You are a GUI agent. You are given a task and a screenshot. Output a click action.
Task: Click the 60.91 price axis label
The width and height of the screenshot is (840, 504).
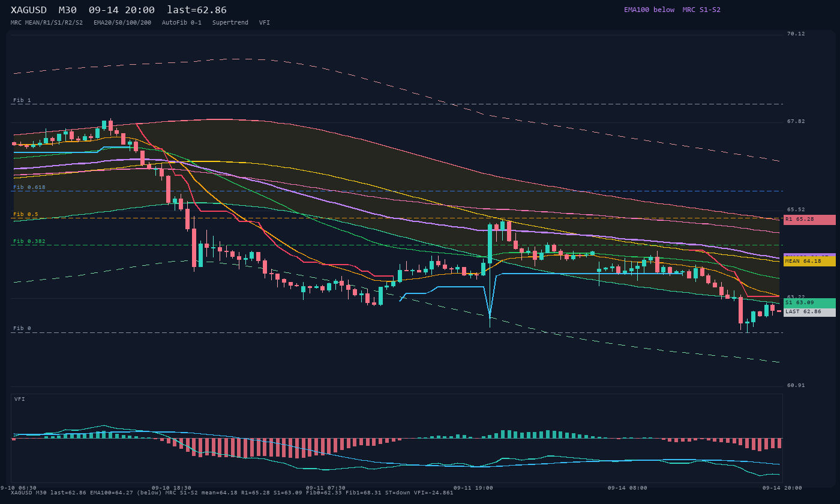(796, 385)
